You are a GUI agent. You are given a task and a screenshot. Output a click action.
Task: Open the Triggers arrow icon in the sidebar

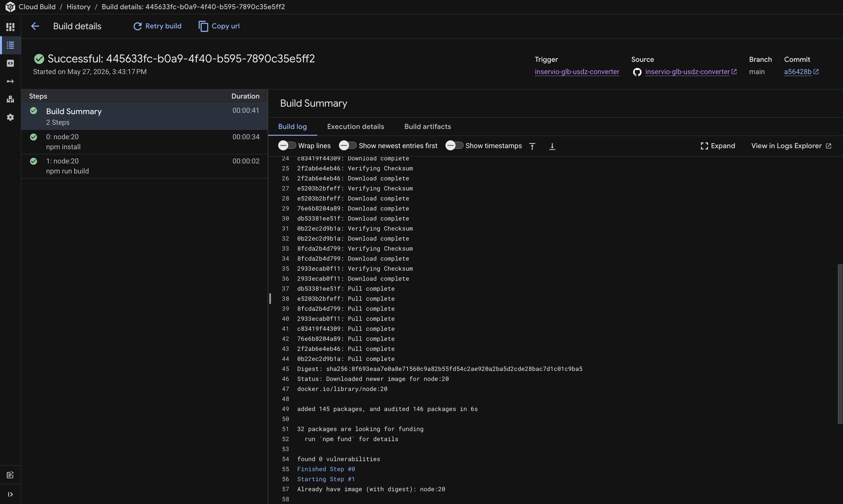(x=10, y=81)
